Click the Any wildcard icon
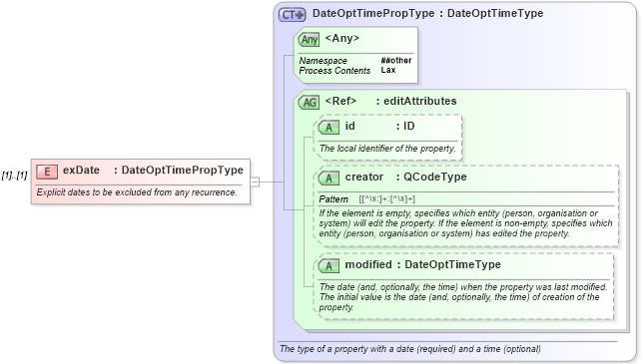The height and width of the screenshot is (364, 641). (x=309, y=39)
